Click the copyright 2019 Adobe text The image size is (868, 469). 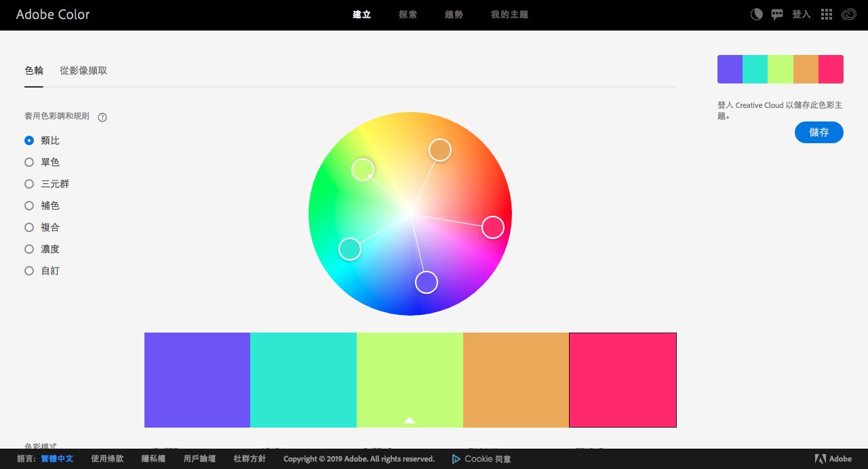[359, 459]
